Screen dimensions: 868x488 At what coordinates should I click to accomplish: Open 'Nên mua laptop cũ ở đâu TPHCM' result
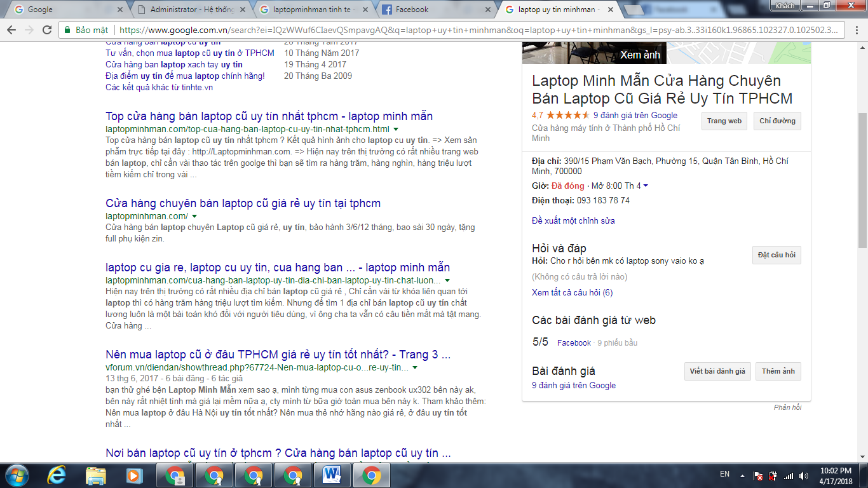(x=278, y=355)
